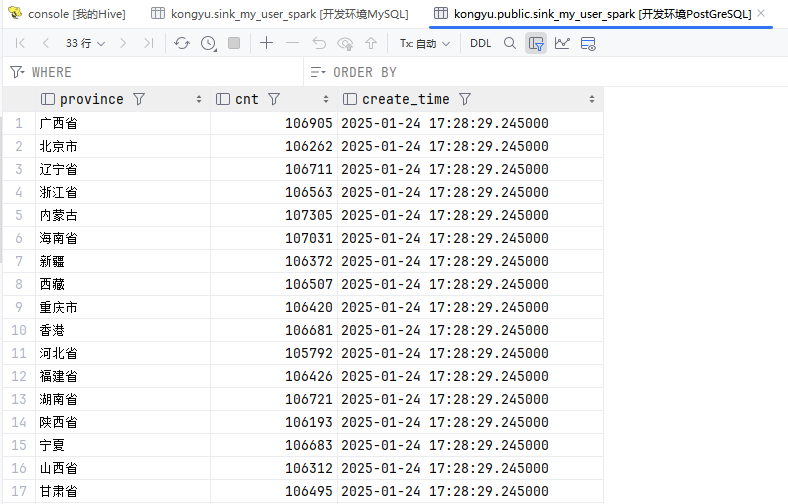Screen dimensions: 788x504
Task: Open filter on the cnt column
Action: pyautogui.click(x=274, y=99)
